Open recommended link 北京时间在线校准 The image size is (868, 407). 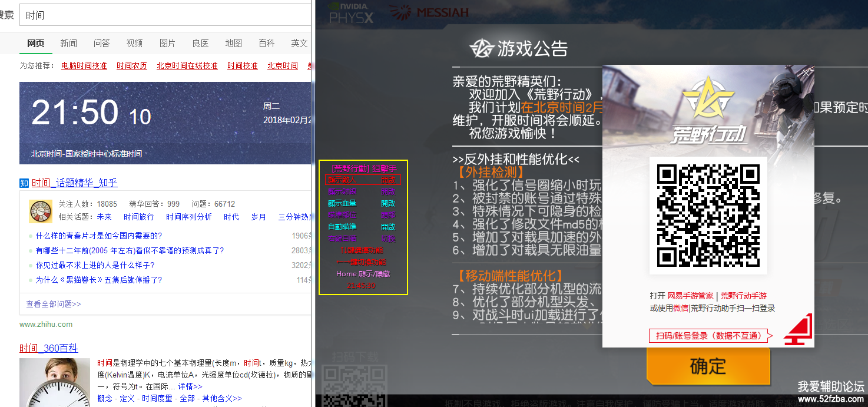(187, 65)
